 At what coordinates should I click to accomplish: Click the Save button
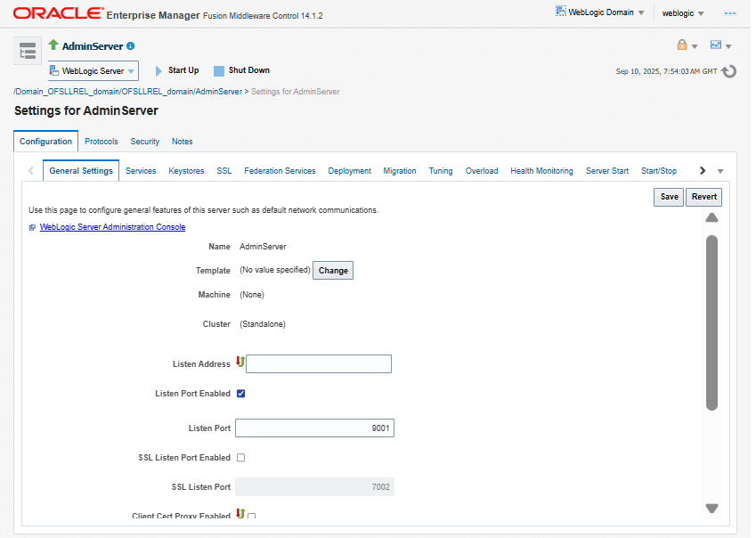[669, 197]
